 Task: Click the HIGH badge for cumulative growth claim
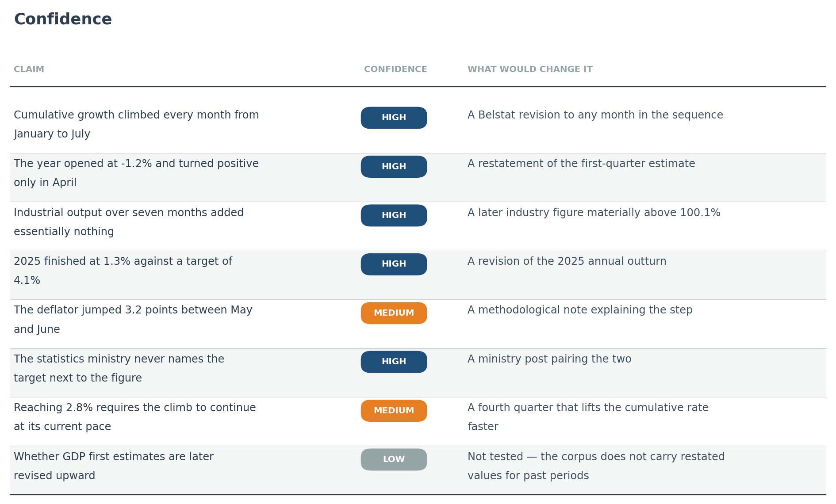click(394, 118)
